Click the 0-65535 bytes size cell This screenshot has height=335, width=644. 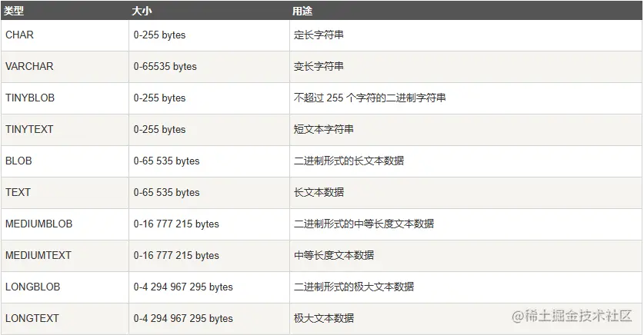tap(165, 67)
